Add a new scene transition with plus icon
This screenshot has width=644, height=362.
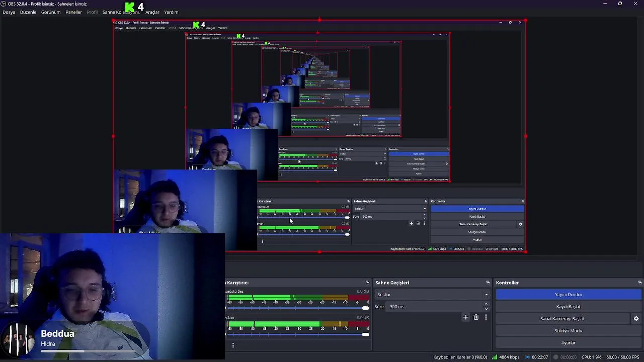pyautogui.click(x=466, y=317)
